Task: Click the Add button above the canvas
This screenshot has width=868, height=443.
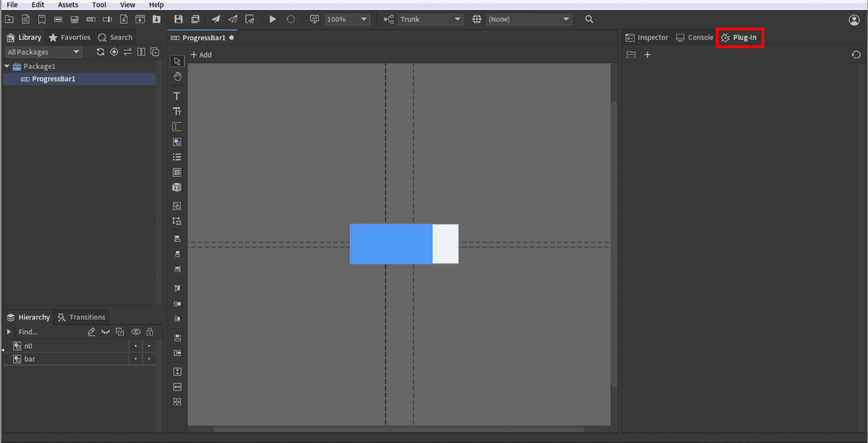Action: click(201, 55)
